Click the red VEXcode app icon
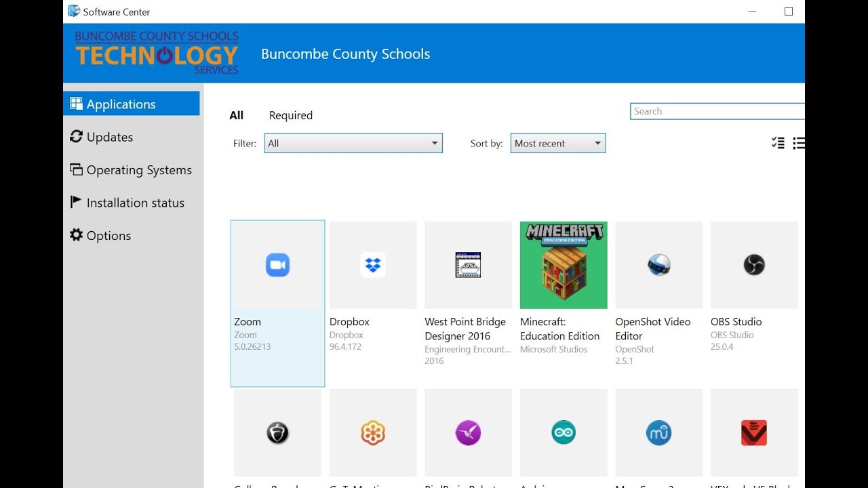Screen dimensions: 868x488 (754, 432)
